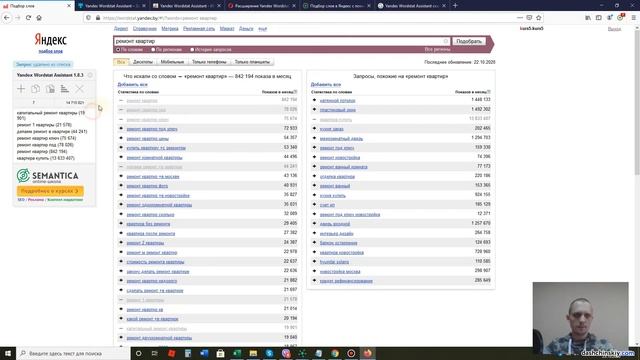Open Firefox from the taskbar
640x360 pixels.
pos(367,353)
